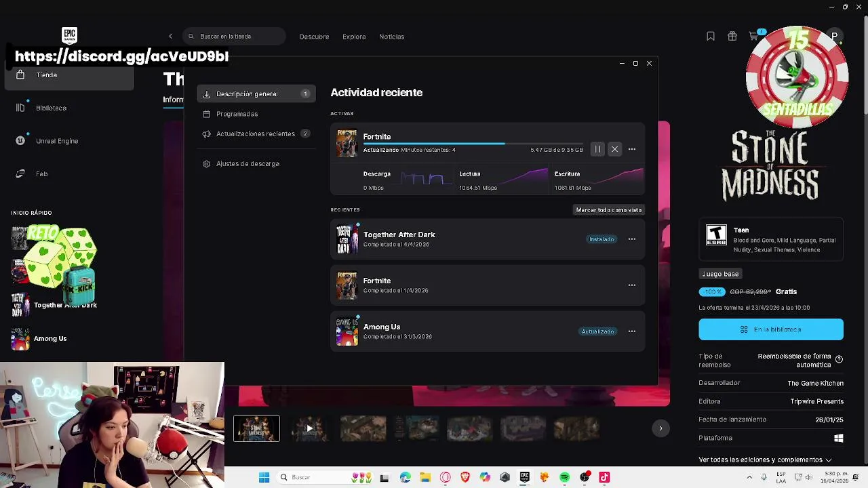Image resolution: width=868 pixels, height=488 pixels.
Task: Click the refund info help icon
Action: click(839, 359)
